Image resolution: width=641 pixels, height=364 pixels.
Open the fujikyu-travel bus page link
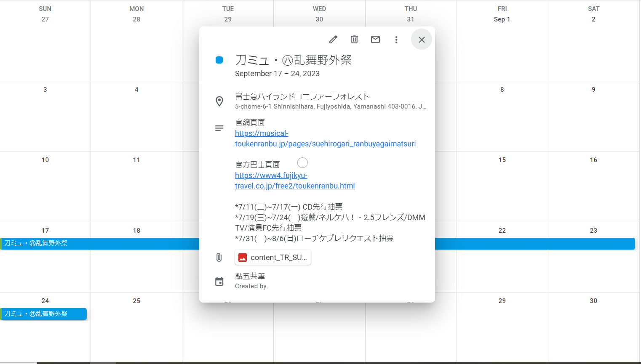[x=295, y=181]
